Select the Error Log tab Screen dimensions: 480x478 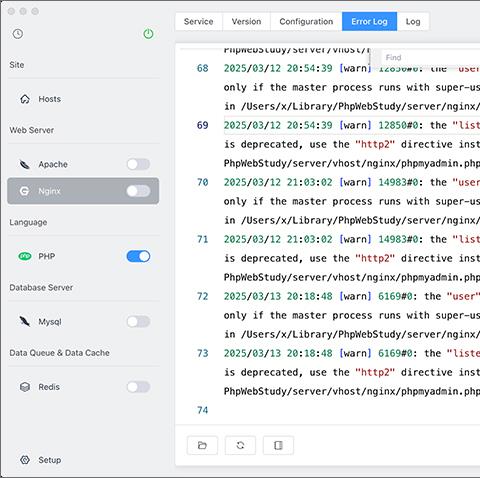(369, 22)
